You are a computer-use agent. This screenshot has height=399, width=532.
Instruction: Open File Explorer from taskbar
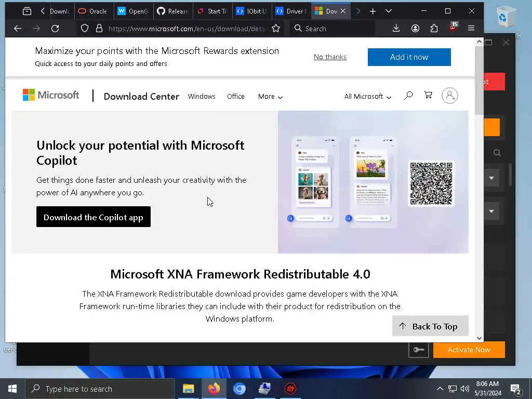click(x=188, y=389)
